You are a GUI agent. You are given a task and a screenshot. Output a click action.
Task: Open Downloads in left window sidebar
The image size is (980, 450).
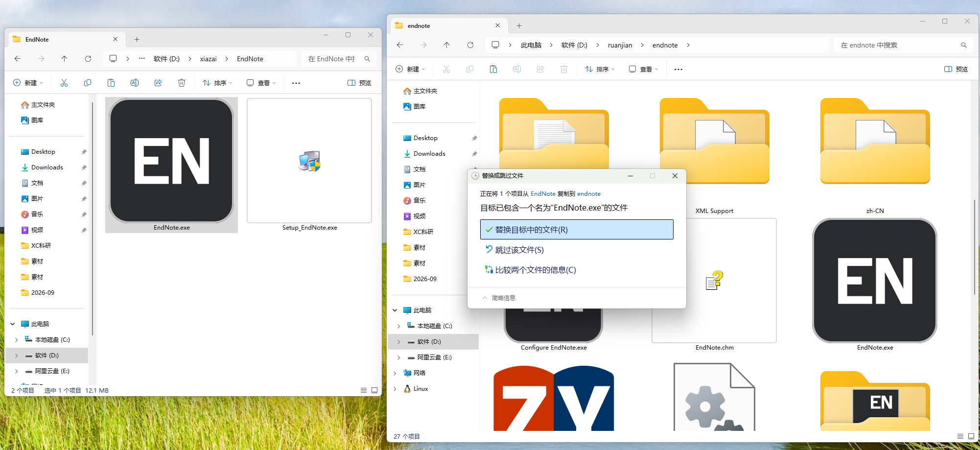(x=47, y=167)
